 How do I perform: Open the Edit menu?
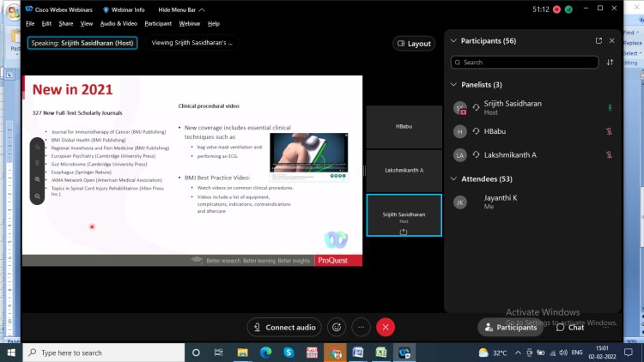[46, 23]
